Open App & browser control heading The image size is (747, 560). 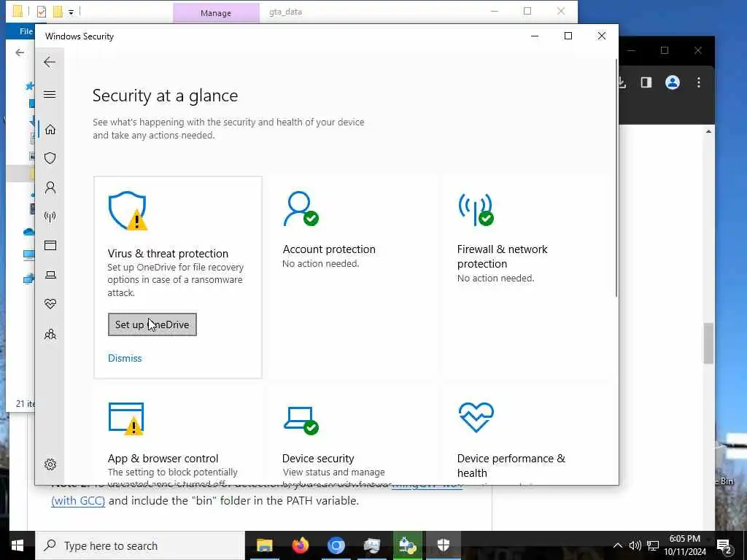[163, 458]
